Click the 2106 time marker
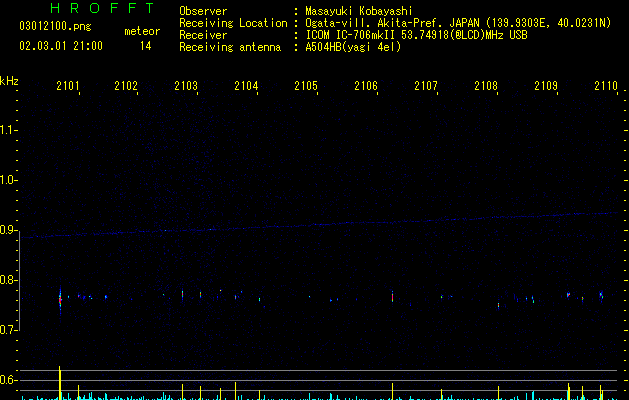 366,85
